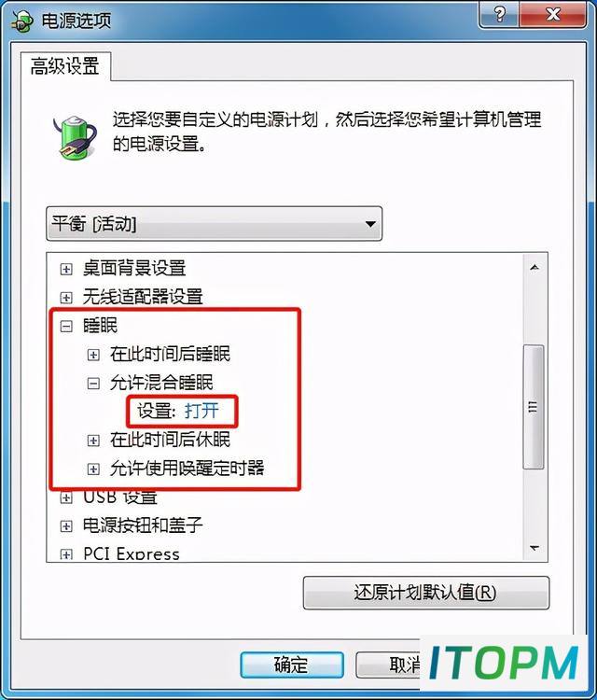The height and width of the screenshot is (700, 597).
Task: Expand USB 设置 tree node
Action: tap(66, 497)
